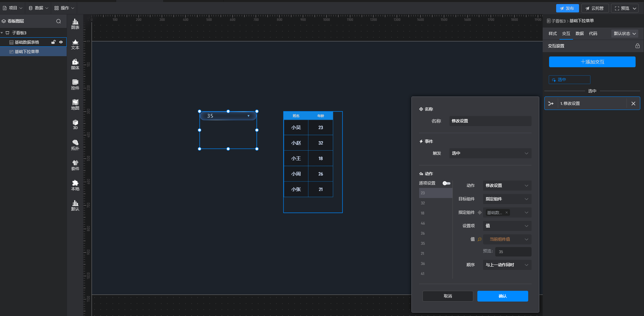Open the 文本 text components panel
The width and height of the screenshot is (644, 316).
click(x=75, y=44)
